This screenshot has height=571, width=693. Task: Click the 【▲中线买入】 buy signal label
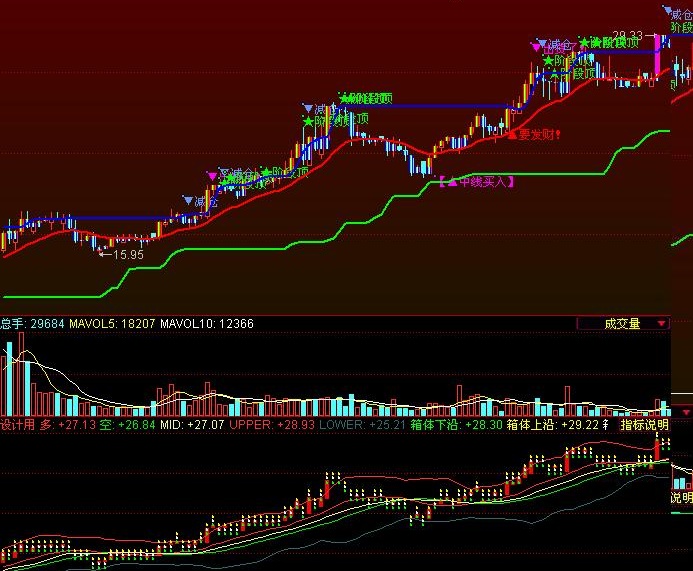[x=476, y=182]
